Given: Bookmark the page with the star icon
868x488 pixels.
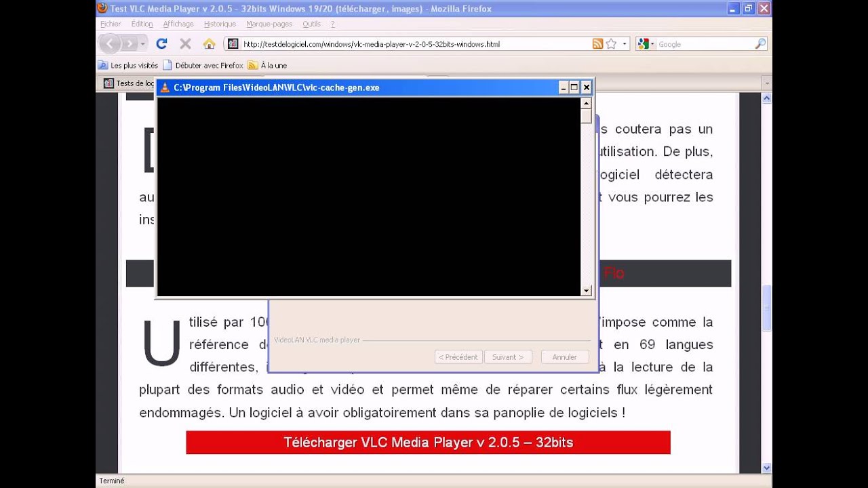Looking at the screenshot, I should (x=611, y=44).
